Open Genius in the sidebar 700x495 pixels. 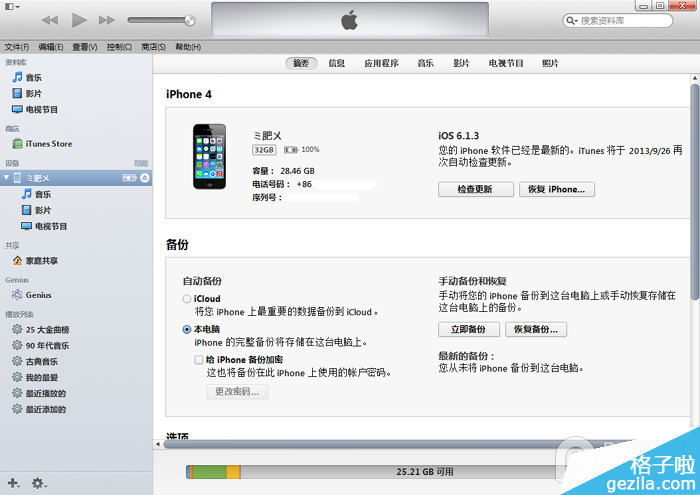38,295
